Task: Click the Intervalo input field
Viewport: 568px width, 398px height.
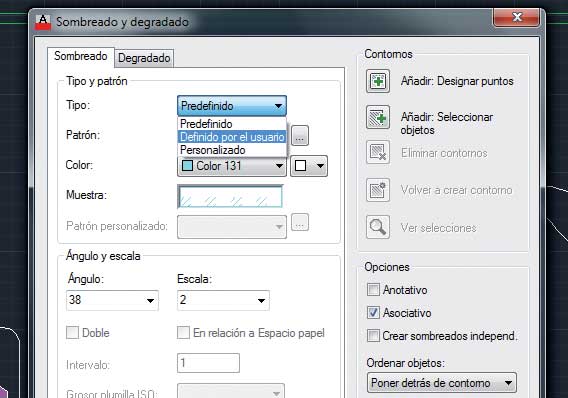Action: pos(208,363)
